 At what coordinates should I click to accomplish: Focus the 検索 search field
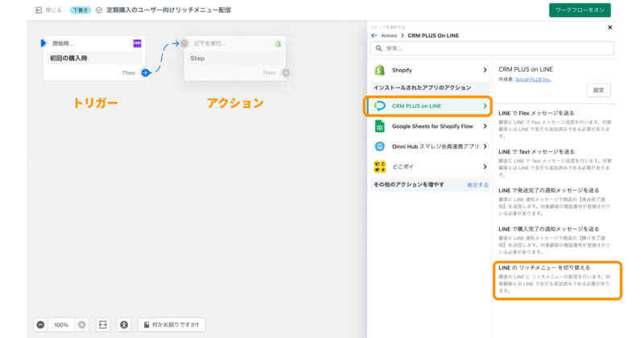492,48
